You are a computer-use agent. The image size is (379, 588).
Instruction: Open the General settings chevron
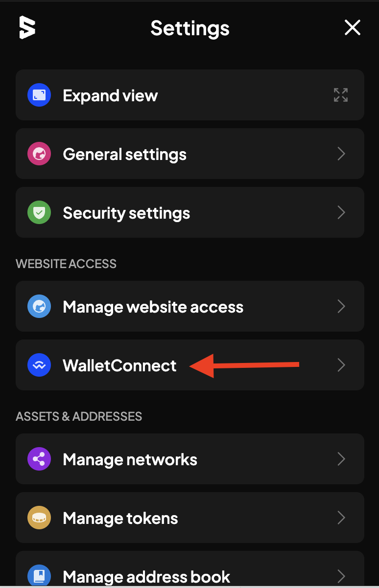point(342,154)
